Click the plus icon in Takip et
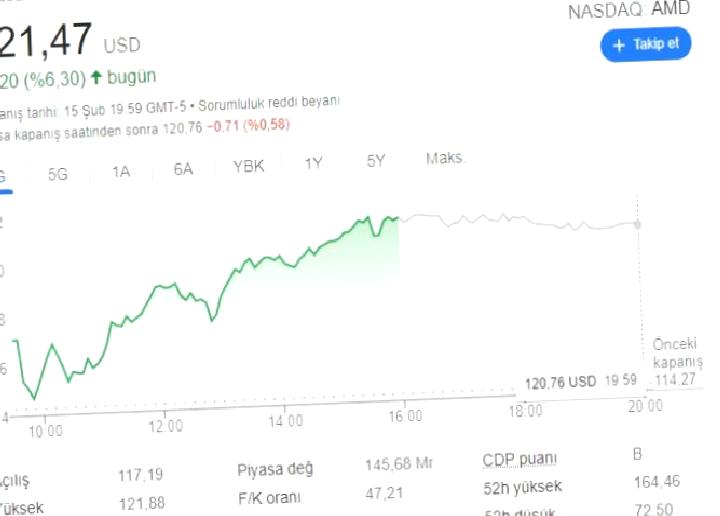Viewport: 720px width, 516px height. pyautogui.click(x=619, y=45)
